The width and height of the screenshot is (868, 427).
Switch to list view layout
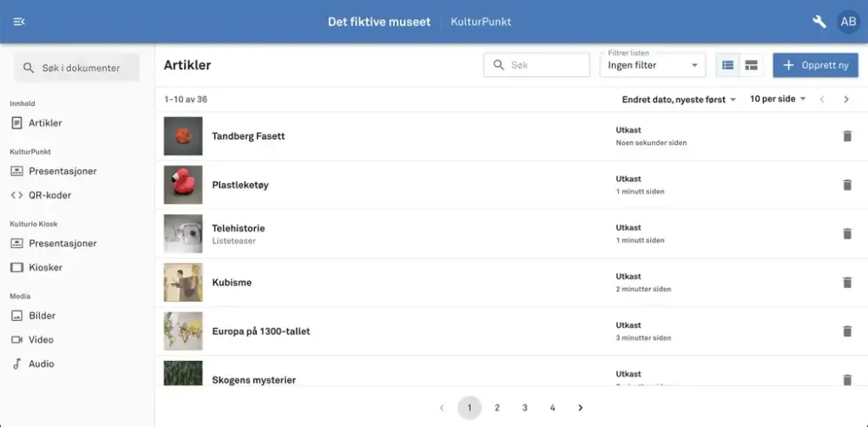point(727,65)
